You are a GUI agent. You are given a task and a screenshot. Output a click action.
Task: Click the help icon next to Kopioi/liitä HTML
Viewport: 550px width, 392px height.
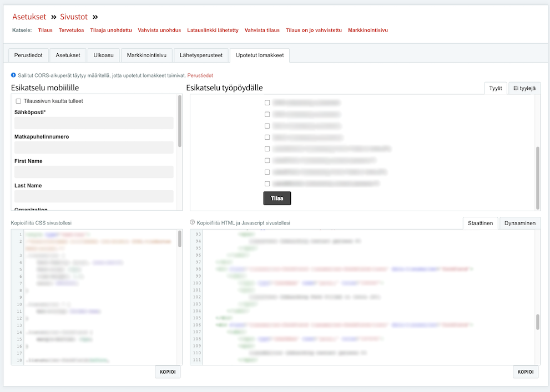point(193,222)
